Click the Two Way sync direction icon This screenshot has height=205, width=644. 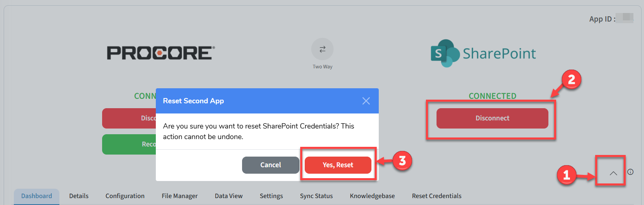[322, 49]
